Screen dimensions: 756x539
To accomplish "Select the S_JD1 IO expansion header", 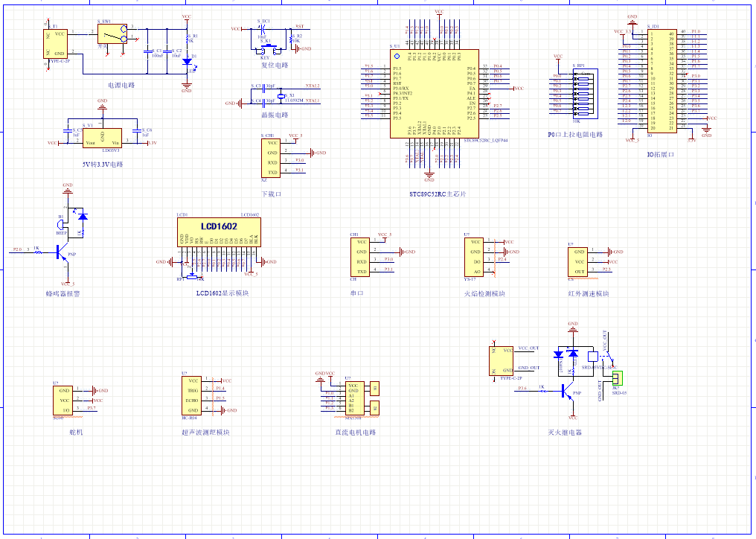I will tap(661, 81).
